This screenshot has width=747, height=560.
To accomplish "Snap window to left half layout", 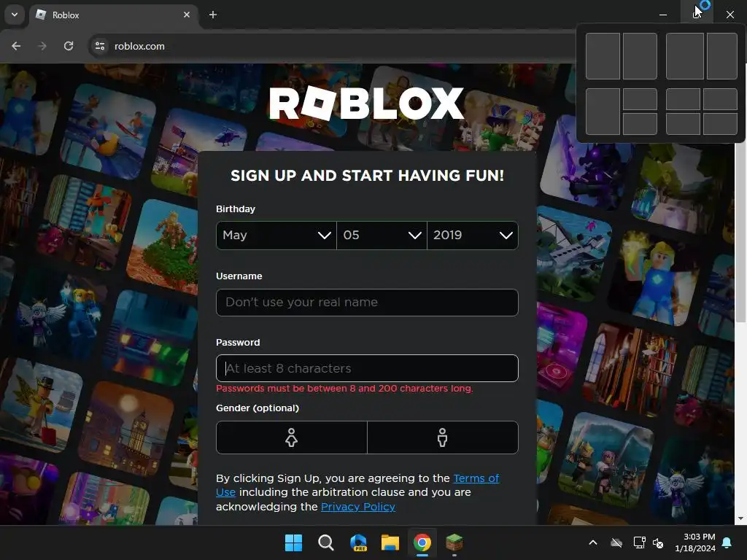I will [603, 56].
